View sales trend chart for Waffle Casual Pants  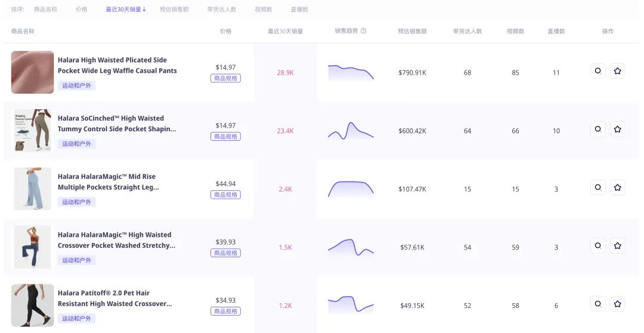click(351, 73)
